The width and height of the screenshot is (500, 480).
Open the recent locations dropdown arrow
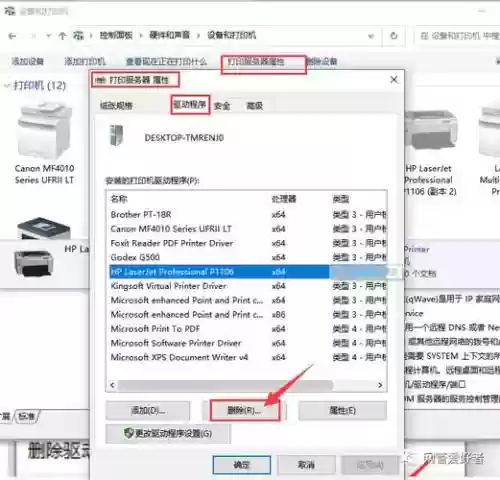pyautogui.click(x=48, y=36)
